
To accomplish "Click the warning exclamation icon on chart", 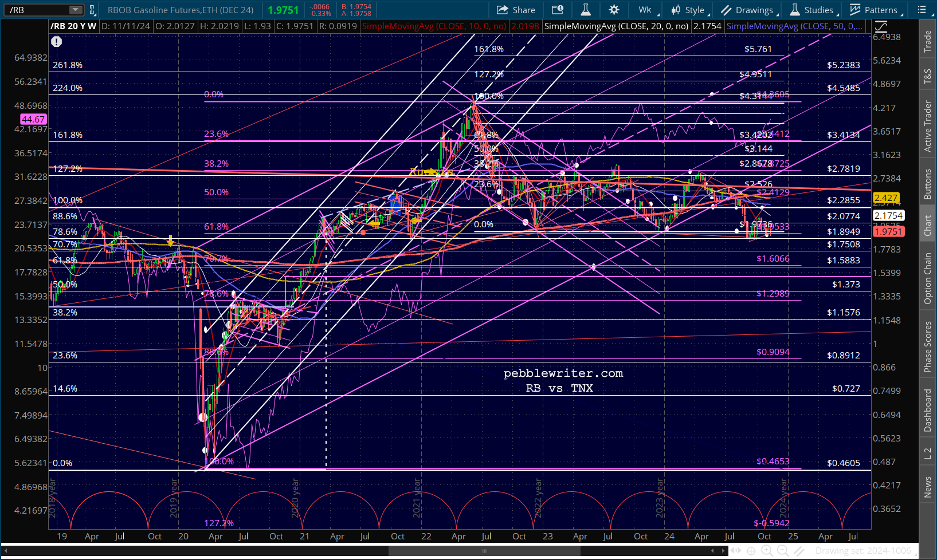I will click(56, 41).
